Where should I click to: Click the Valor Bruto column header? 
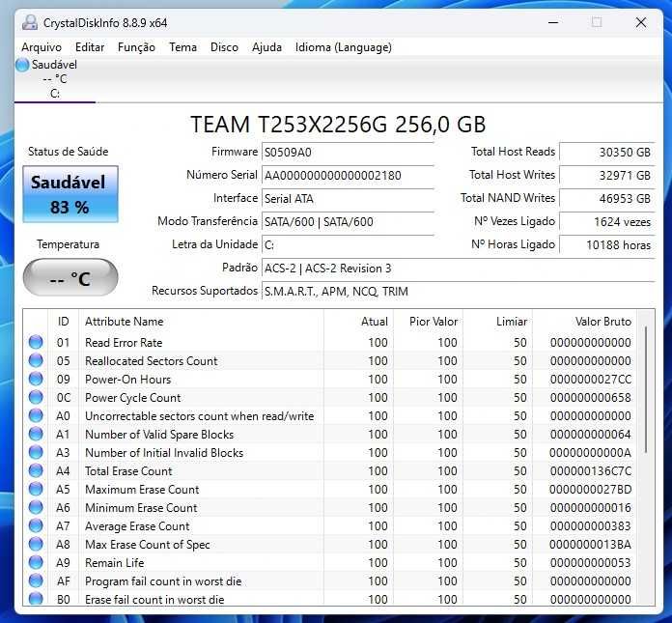pos(584,322)
